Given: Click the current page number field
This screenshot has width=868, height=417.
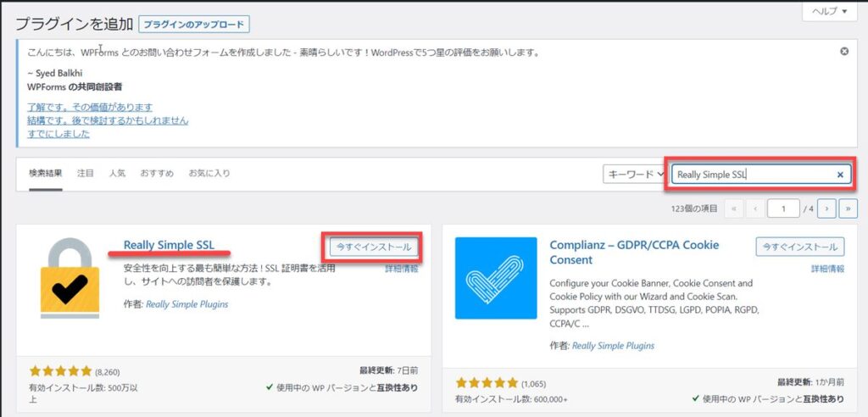Looking at the screenshot, I should coord(783,208).
